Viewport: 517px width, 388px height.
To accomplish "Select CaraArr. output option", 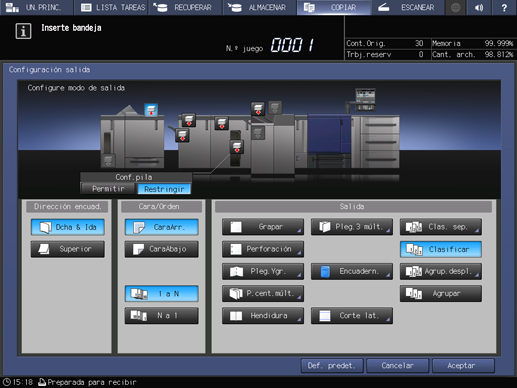I will click(x=162, y=227).
